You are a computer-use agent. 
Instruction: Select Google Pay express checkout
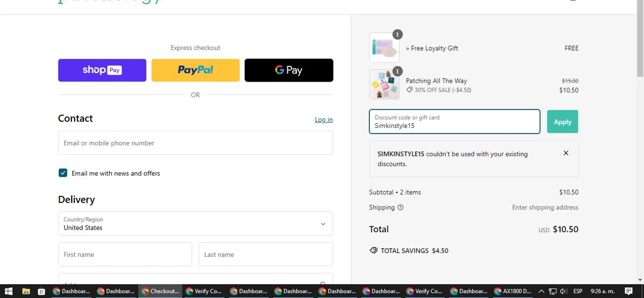pos(289,70)
